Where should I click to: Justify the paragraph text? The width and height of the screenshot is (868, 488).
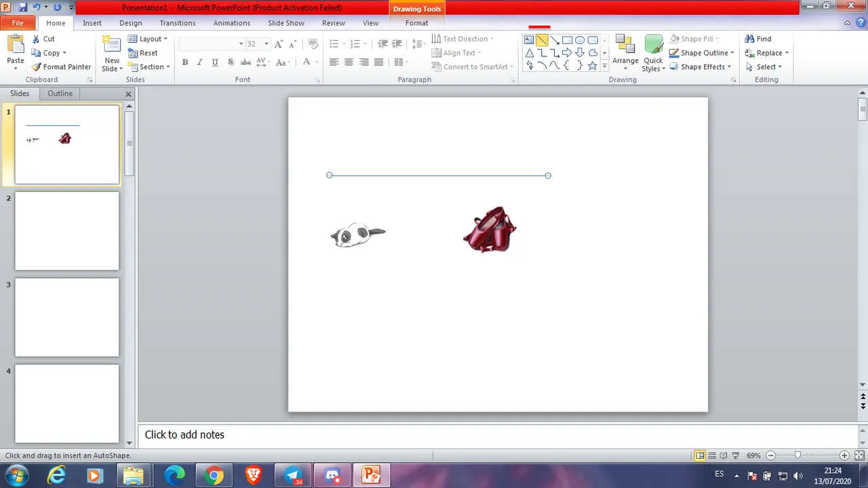[379, 62]
